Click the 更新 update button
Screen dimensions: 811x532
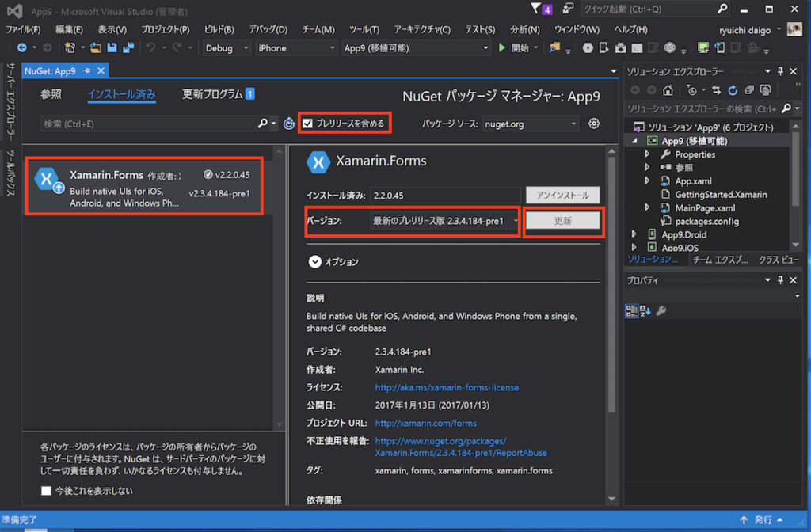coord(563,221)
